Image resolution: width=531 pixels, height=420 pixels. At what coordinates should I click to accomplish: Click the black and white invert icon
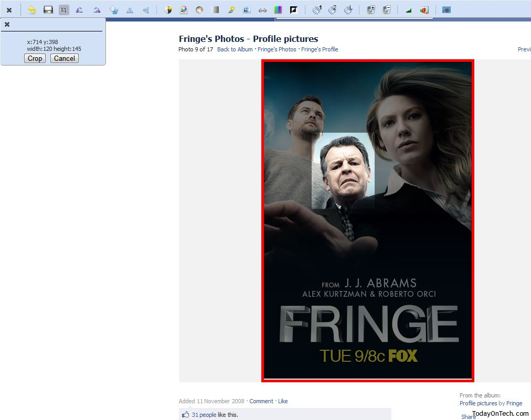tap(294, 10)
